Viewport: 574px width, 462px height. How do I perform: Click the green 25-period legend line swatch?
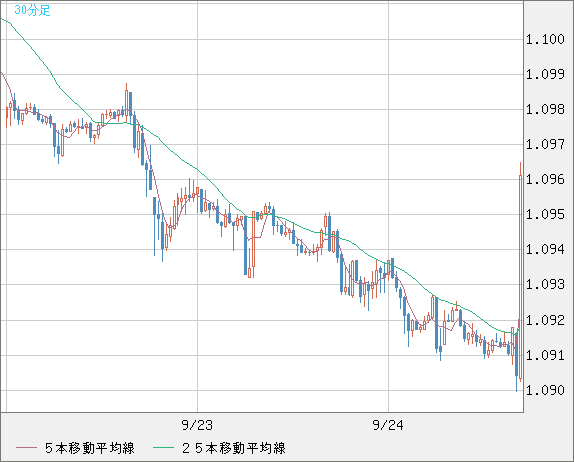coord(164,448)
